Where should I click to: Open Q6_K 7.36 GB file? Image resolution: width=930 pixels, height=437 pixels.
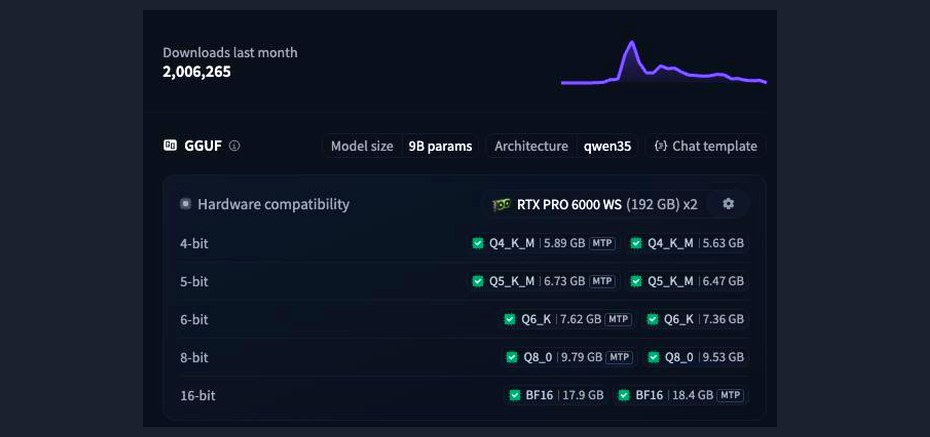(x=695, y=319)
